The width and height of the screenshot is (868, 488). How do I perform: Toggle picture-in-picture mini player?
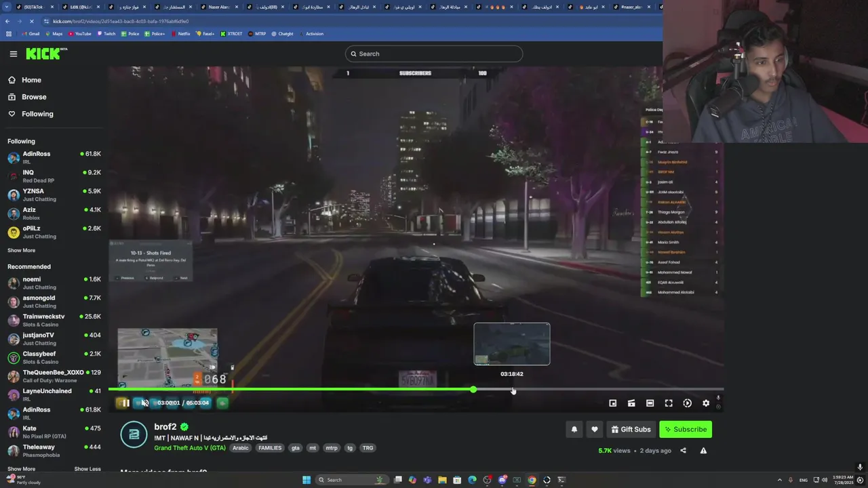point(613,403)
